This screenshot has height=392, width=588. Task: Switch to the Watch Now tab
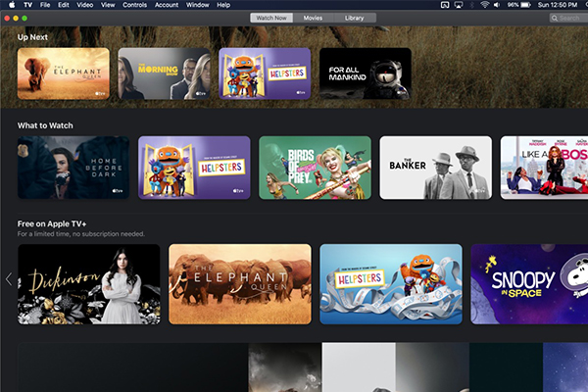(x=271, y=18)
